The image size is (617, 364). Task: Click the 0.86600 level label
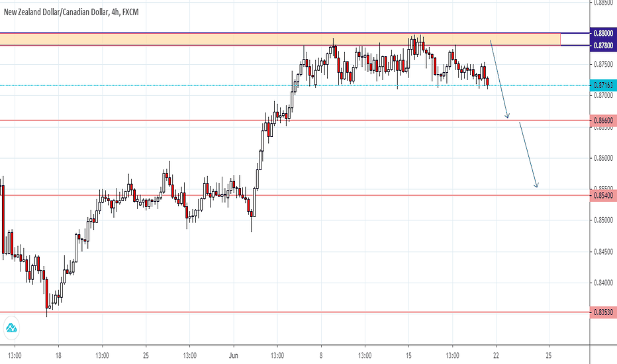pyautogui.click(x=603, y=121)
